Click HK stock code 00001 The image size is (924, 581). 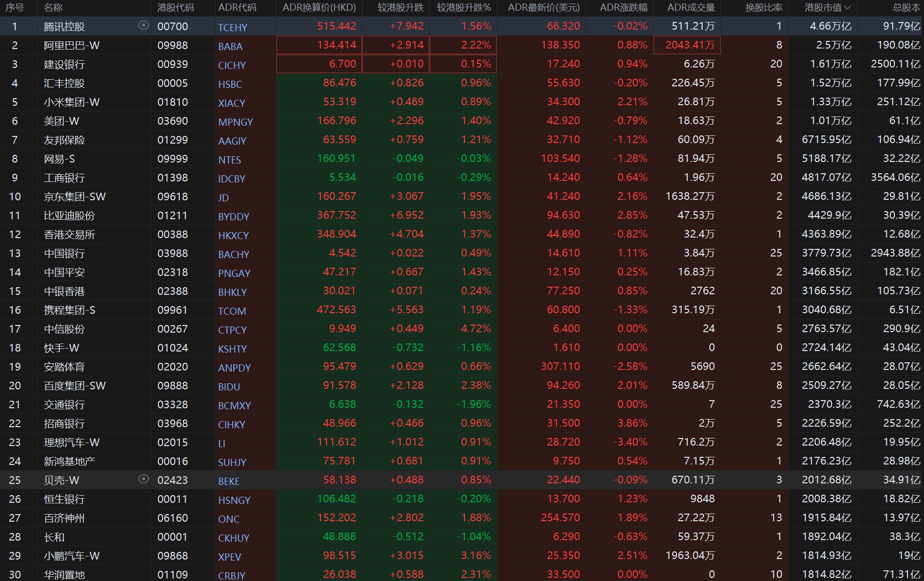pos(173,537)
